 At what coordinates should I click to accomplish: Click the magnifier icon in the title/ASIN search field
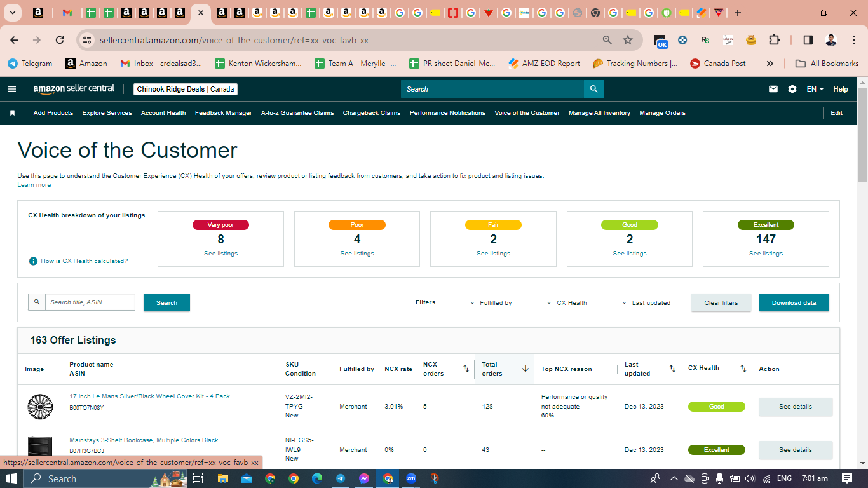coord(37,302)
